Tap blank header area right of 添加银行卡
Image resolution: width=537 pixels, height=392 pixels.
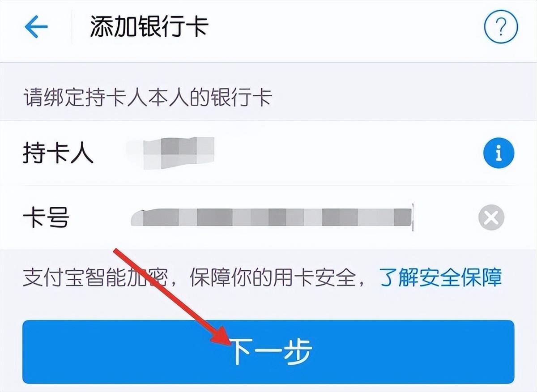pos(345,28)
